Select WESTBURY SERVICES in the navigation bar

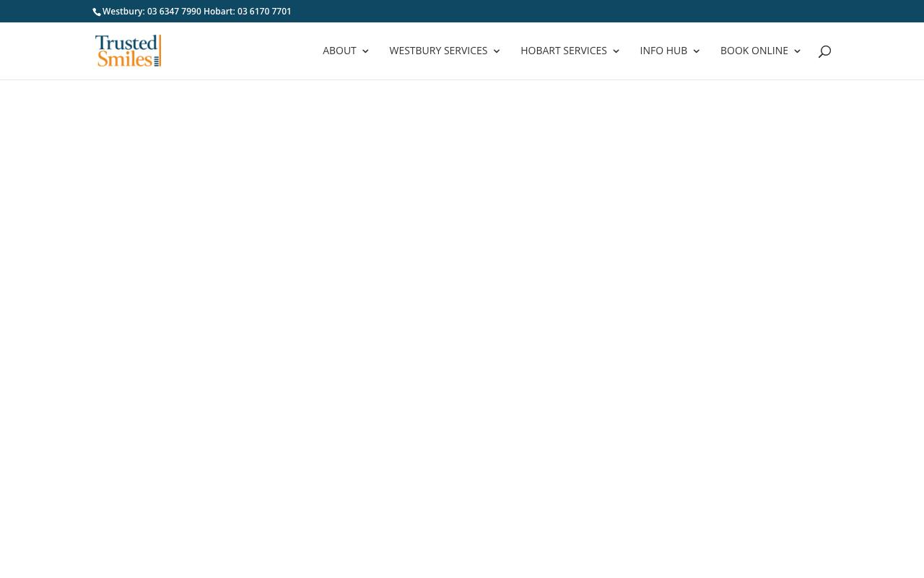pyautogui.click(x=438, y=51)
